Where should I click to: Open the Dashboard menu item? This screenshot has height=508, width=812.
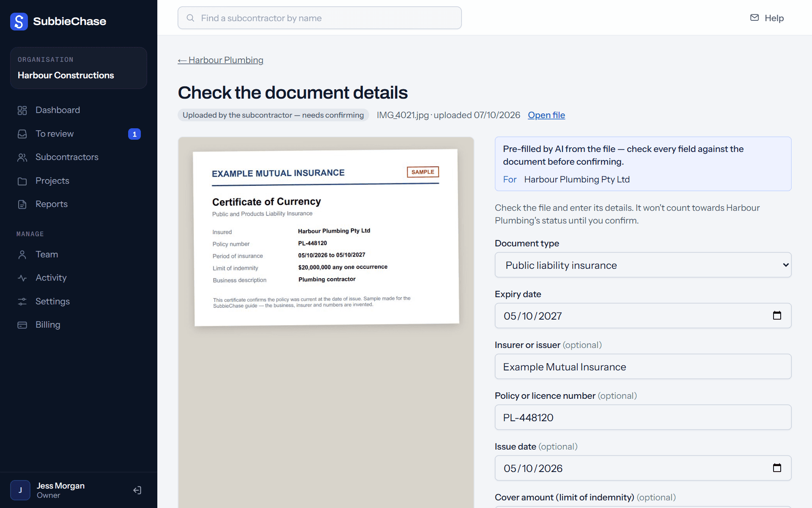[79, 110]
